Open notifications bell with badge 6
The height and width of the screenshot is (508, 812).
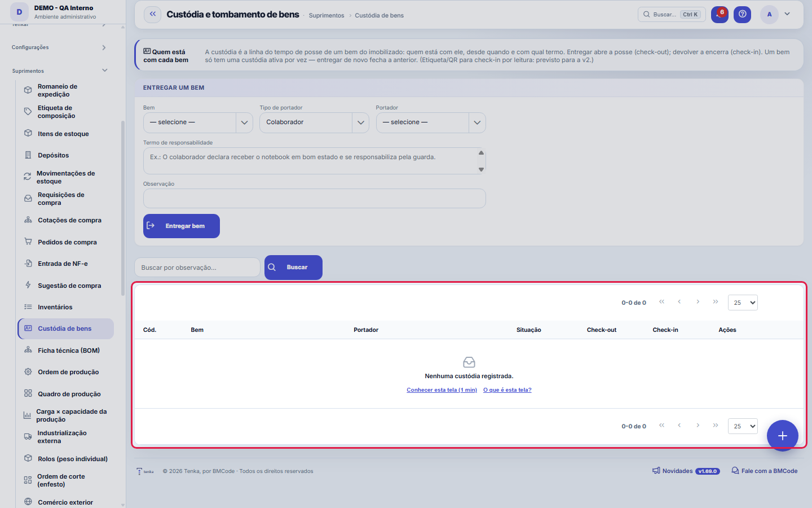point(720,15)
